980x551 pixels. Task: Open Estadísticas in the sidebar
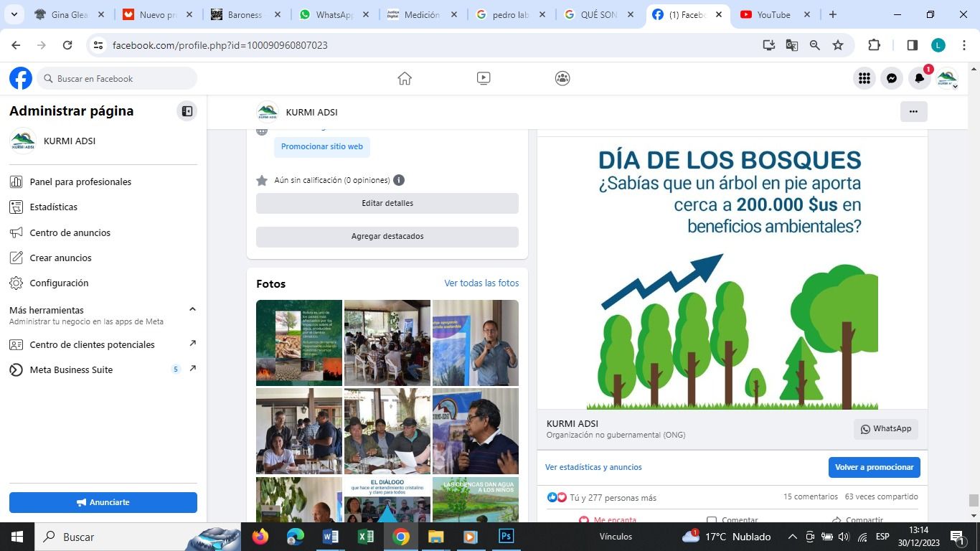coord(53,207)
